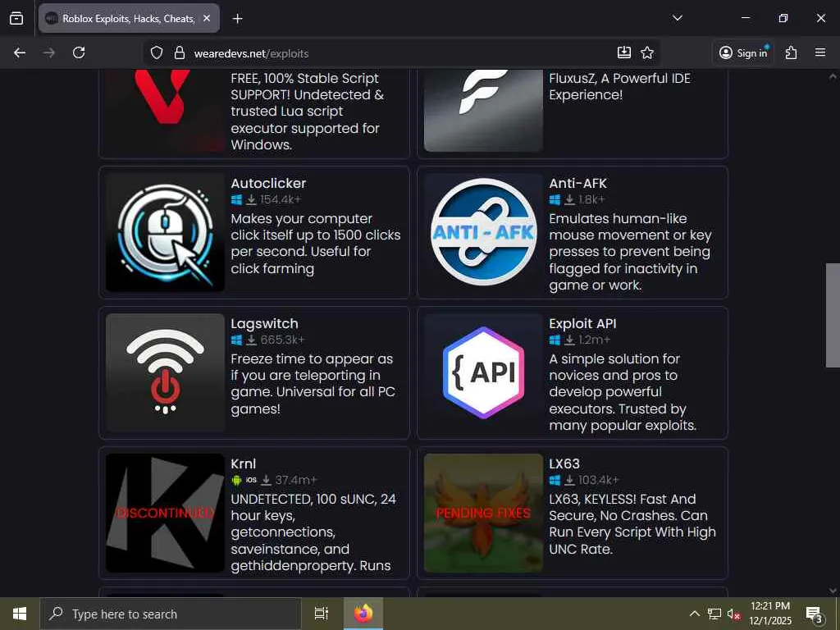Open a new browser tab
Image resolution: width=840 pixels, height=630 pixels.
click(x=237, y=19)
